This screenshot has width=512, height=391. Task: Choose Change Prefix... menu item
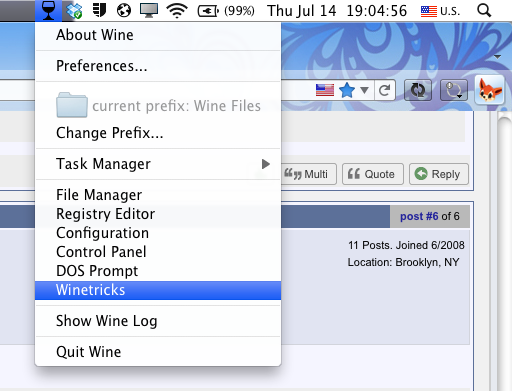158,133
